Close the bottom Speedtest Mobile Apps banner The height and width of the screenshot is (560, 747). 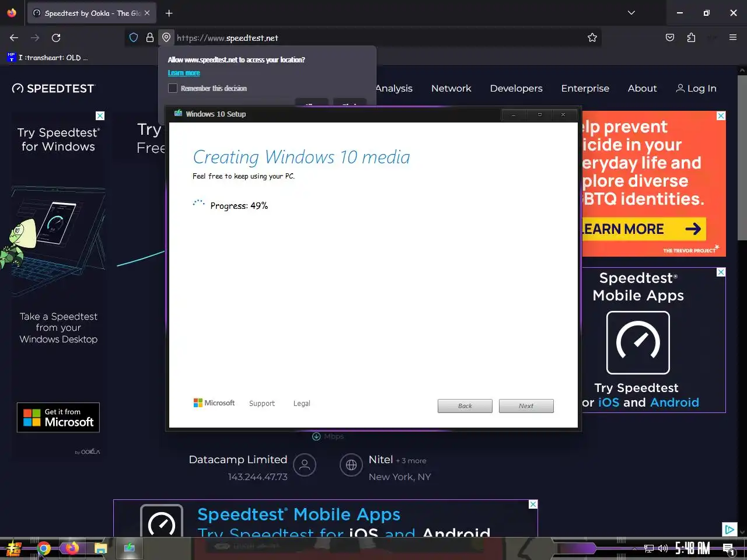click(533, 505)
